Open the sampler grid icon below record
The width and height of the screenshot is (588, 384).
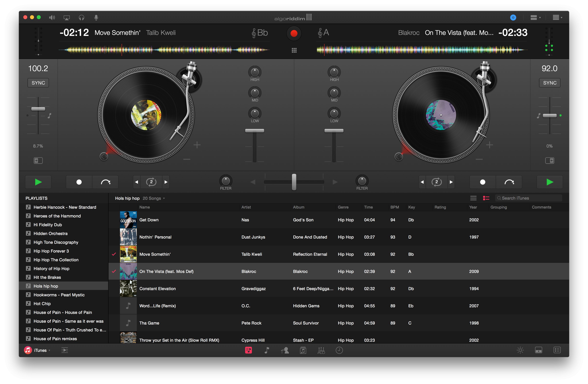point(294,50)
